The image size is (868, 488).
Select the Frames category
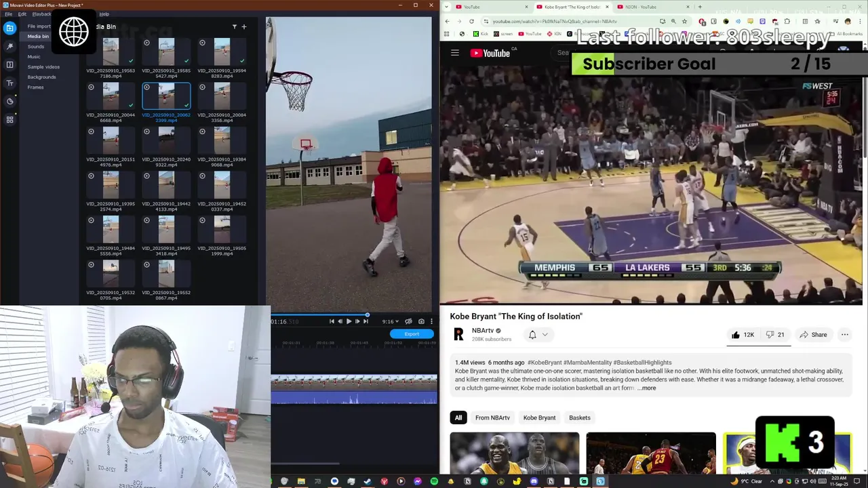(x=35, y=87)
